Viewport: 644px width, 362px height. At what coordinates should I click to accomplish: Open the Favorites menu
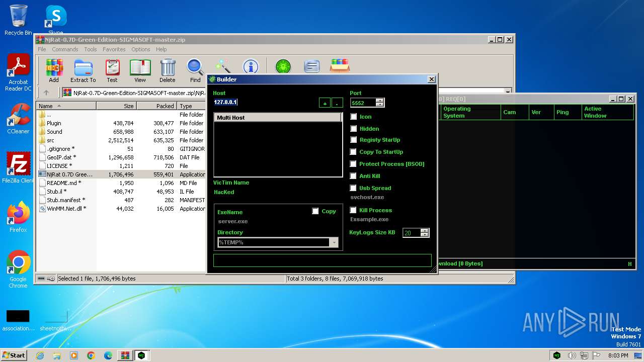point(114,49)
